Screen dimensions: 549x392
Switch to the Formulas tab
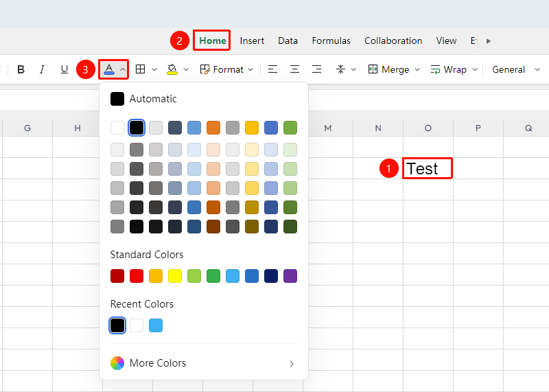(x=331, y=41)
